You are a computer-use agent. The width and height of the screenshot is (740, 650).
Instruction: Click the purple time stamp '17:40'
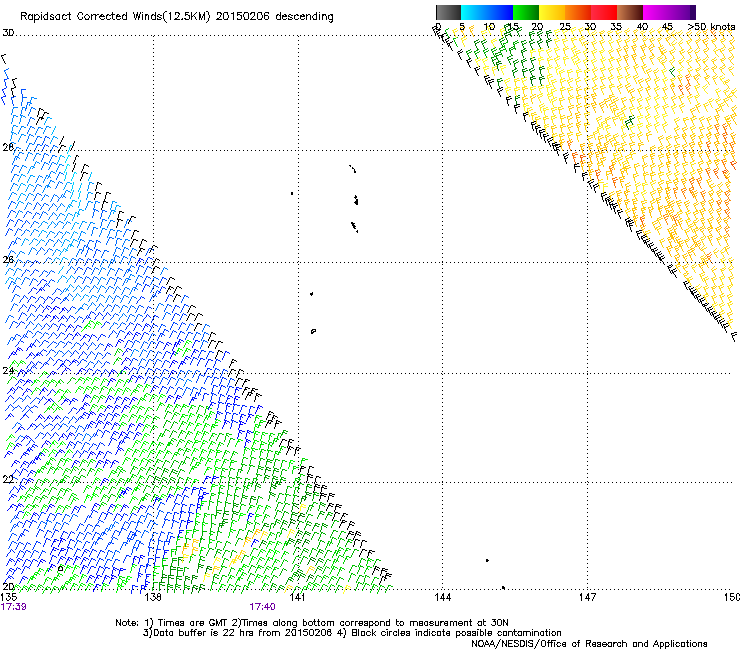[x=262, y=607]
